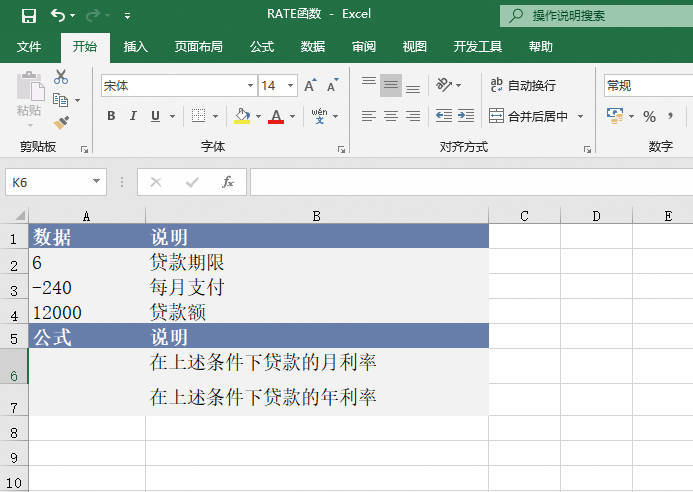Open the font name dropdown 宋体

click(x=250, y=86)
